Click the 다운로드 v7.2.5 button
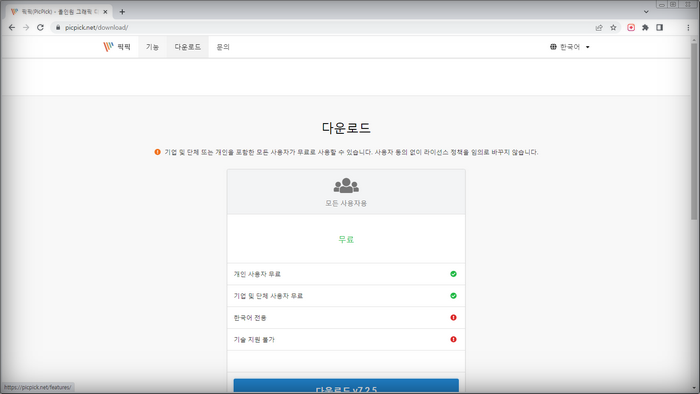Image resolution: width=700 pixels, height=394 pixels. 346,386
